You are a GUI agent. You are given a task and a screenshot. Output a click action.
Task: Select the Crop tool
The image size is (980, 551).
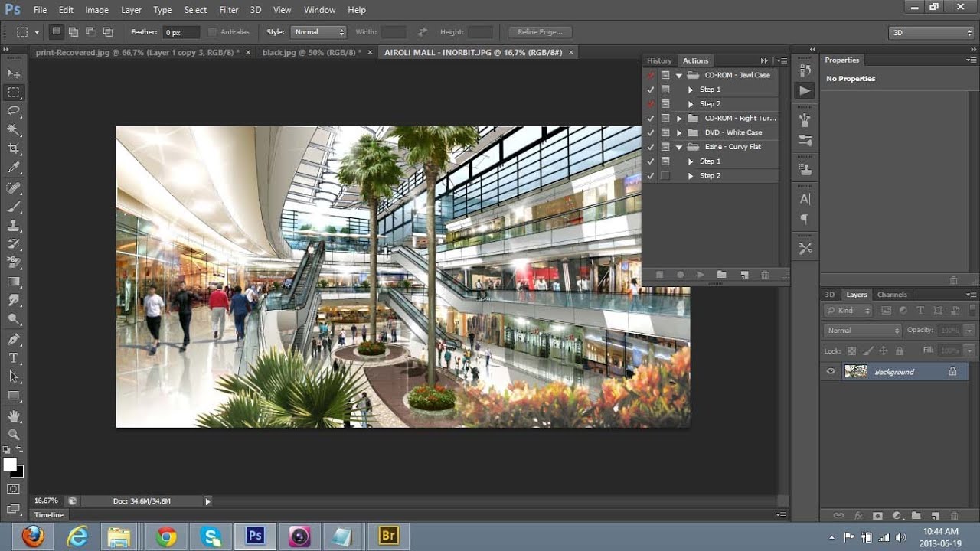(x=14, y=148)
